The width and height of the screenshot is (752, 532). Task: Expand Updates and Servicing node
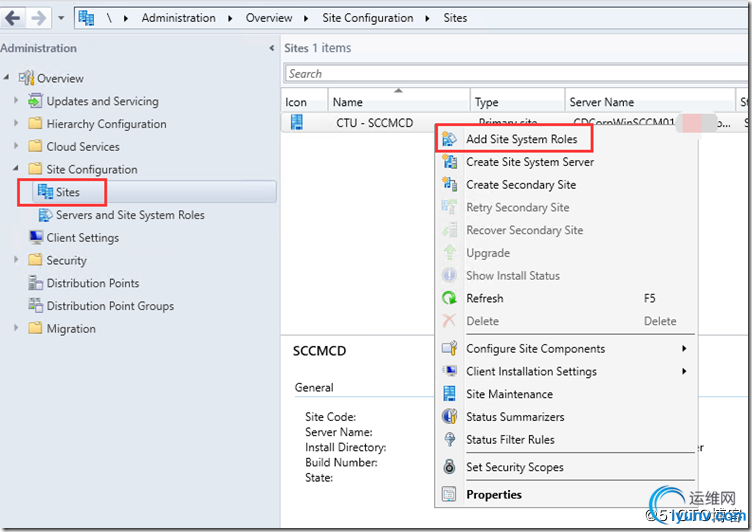16,100
